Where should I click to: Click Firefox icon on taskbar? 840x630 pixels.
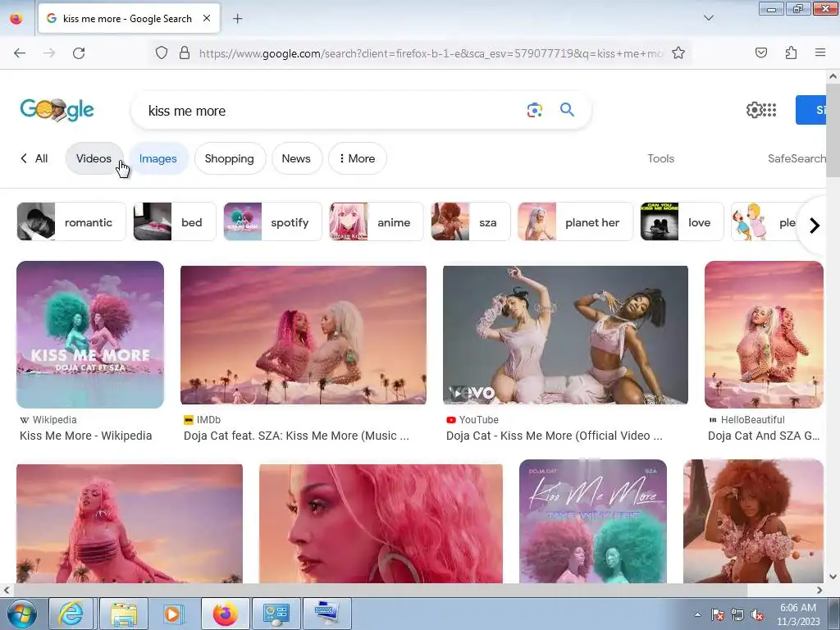click(x=225, y=614)
